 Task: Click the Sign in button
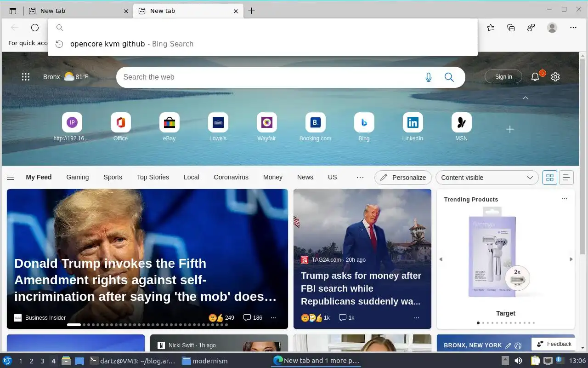point(503,77)
